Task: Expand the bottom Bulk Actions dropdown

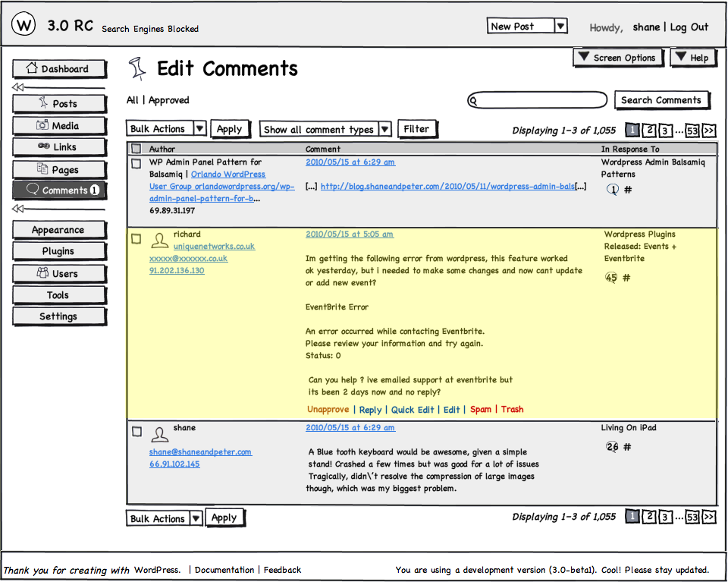Action: click(196, 518)
